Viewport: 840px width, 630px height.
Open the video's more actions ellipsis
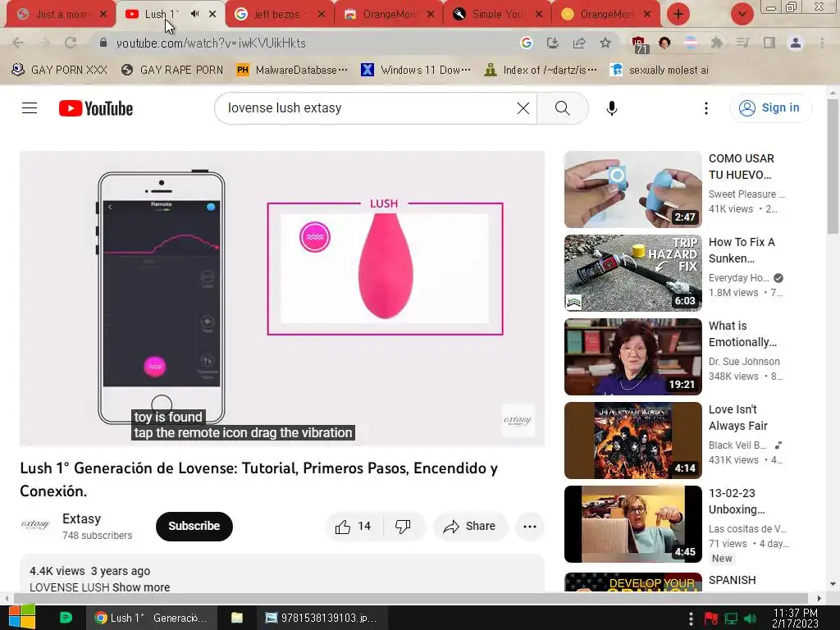(x=529, y=527)
